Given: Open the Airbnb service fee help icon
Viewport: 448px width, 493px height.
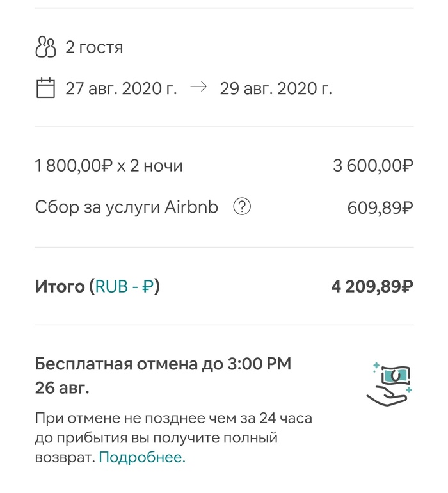Looking at the screenshot, I should pyautogui.click(x=242, y=207).
